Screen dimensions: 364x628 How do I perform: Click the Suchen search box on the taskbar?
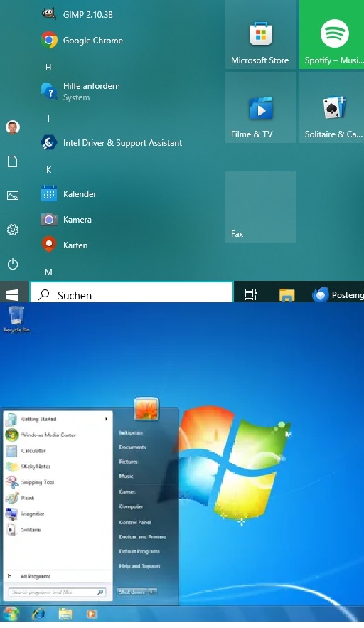click(132, 292)
